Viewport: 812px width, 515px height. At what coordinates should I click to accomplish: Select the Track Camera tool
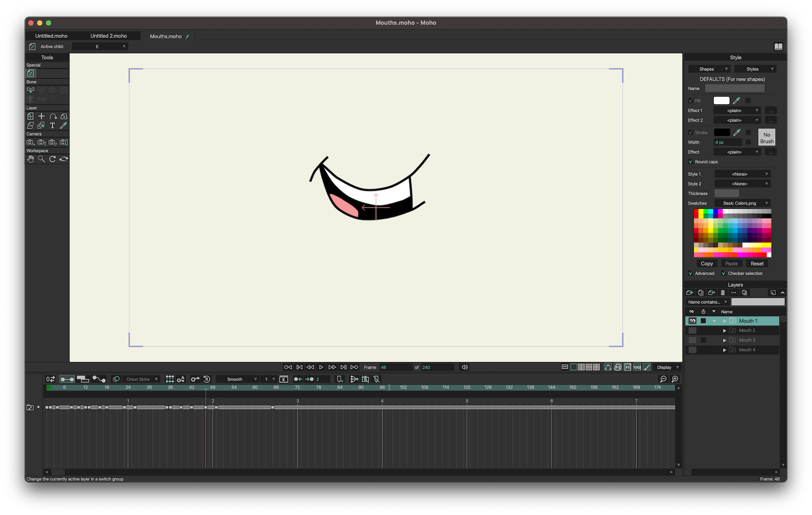point(30,142)
